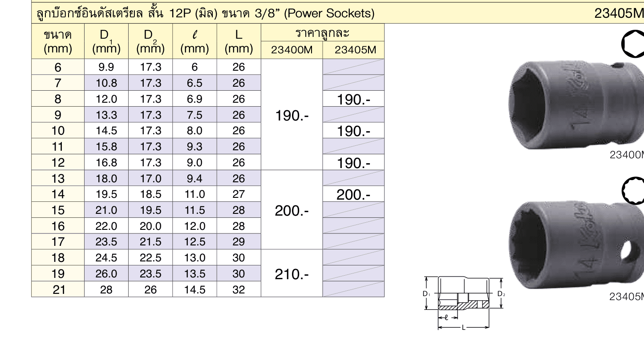The height and width of the screenshot is (341, 644).
Task: Click the hexagon 6-point profile icon
Action: point(634,44)
